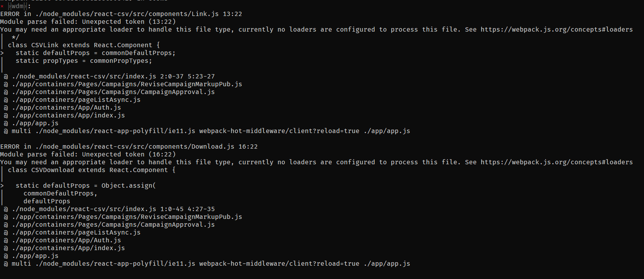Click the > pointer before "static defaultProps = commonDefaultProps"
This screenshot has height=279, width=644.
(2, 53)
